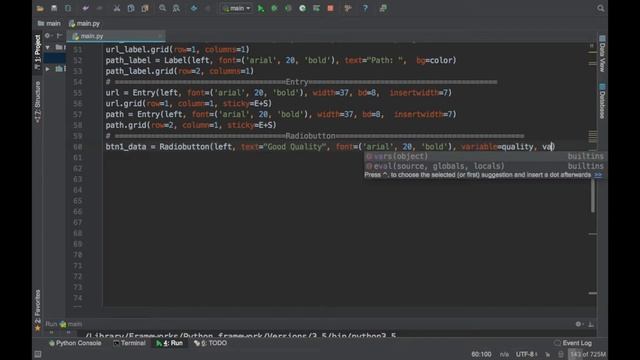Viewport: 640px width, 360px height.
Task: Copy the selection using the toolbar icon
Action: (131, 8)
